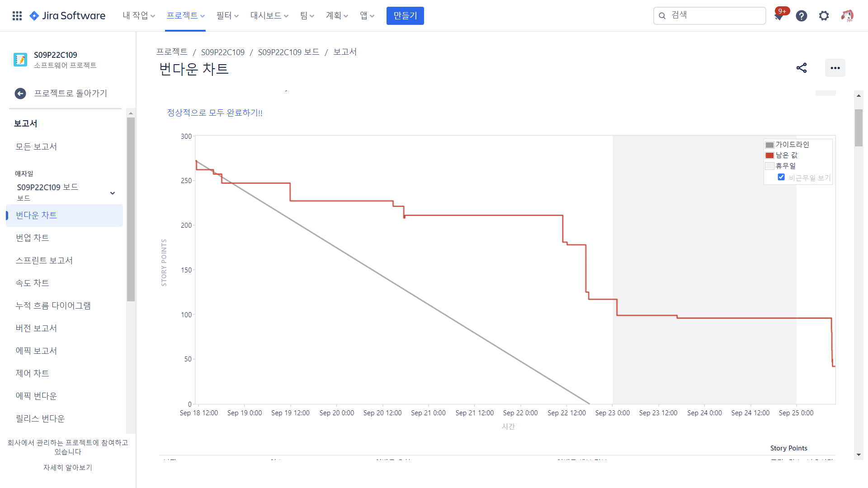Click the Jira Software logo
The image size is (868, 488).
67,16
